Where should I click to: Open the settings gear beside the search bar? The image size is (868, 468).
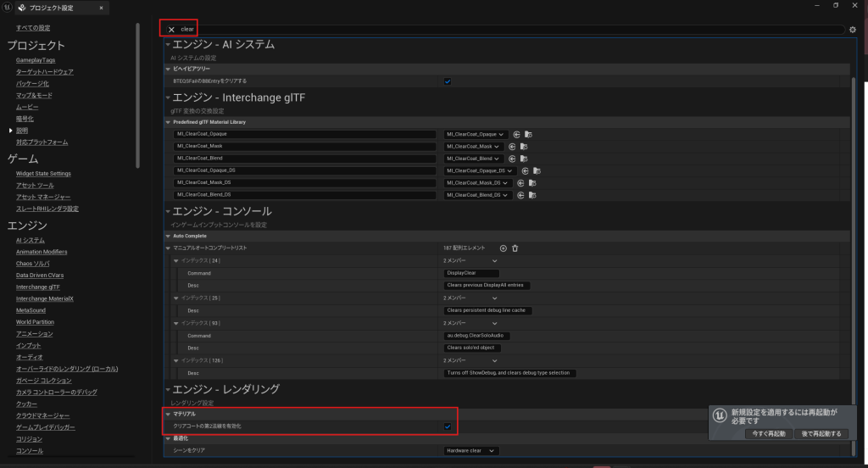coord(853,30)
